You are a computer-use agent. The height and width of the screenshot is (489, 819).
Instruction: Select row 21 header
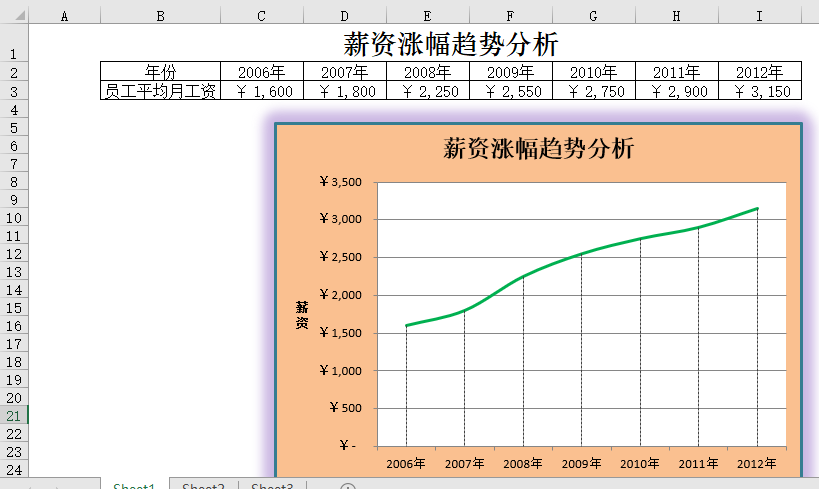click(x=14, y=416)
